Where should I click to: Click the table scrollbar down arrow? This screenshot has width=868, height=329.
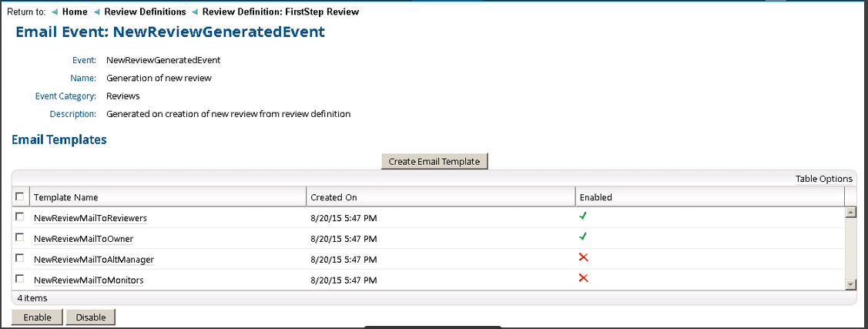click(850, 284)
